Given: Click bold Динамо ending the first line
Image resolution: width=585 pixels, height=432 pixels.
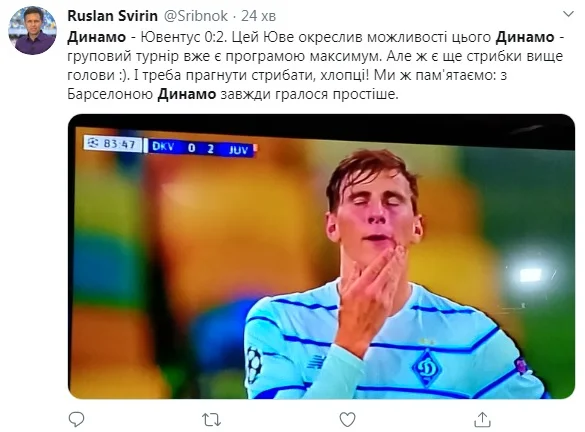Looking at the screenshot, I should pos(525,37).
